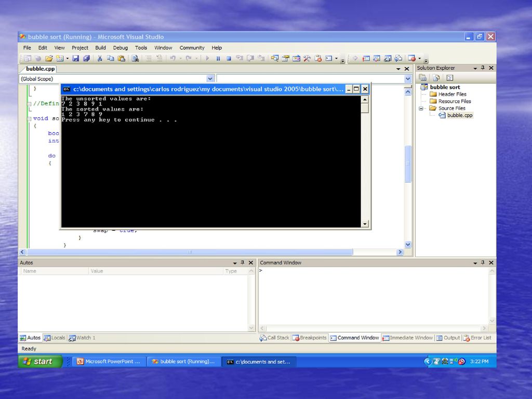Click the Show All Files icon in Solution Explorer
532x399 pixels.
point(436,78)
